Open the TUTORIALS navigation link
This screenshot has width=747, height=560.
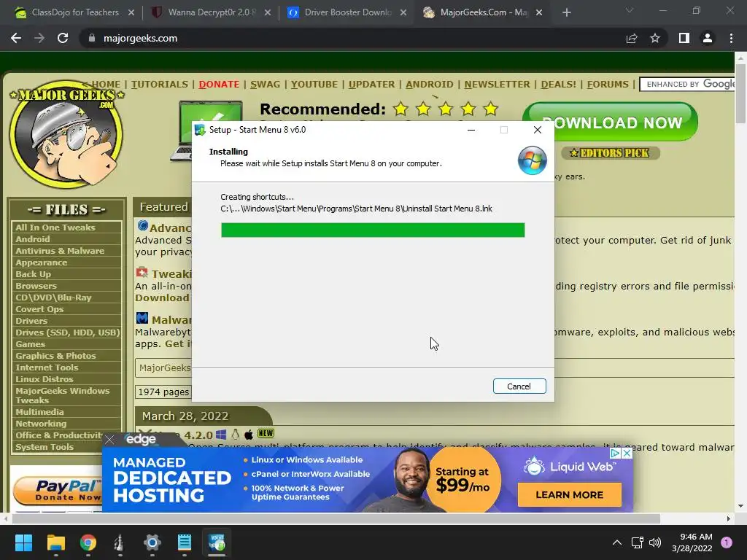click(160, 85)
